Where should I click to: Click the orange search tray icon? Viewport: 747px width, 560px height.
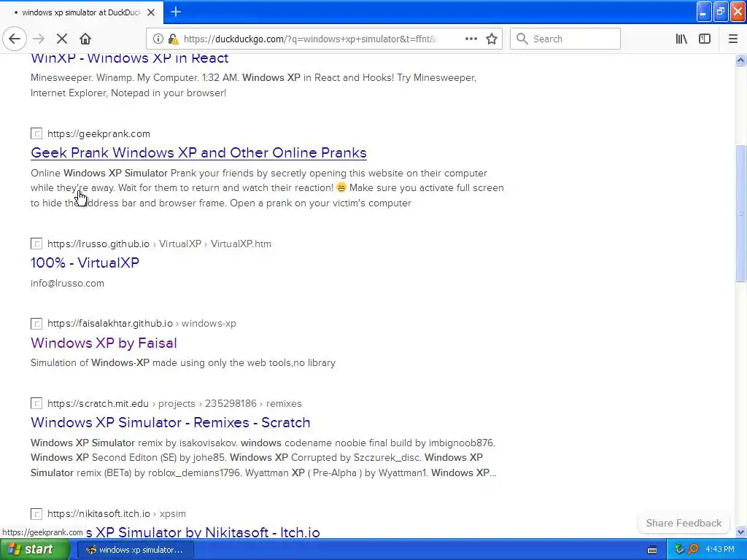(x=693, y=550)
